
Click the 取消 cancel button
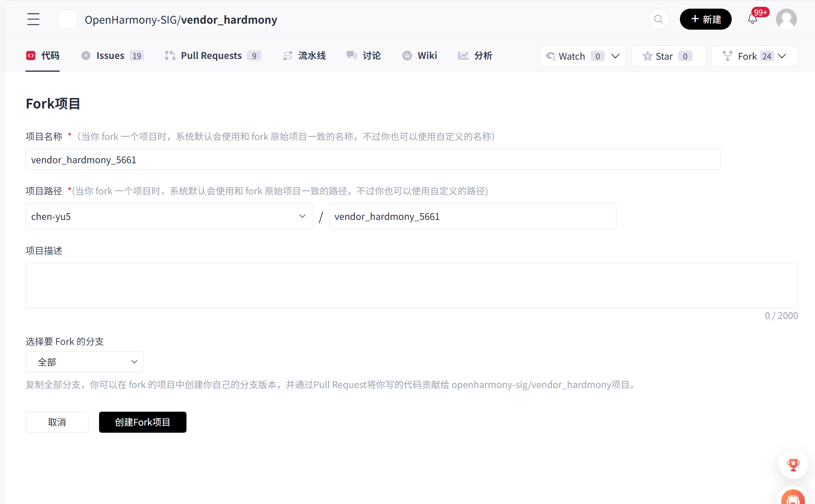[57, 422]
